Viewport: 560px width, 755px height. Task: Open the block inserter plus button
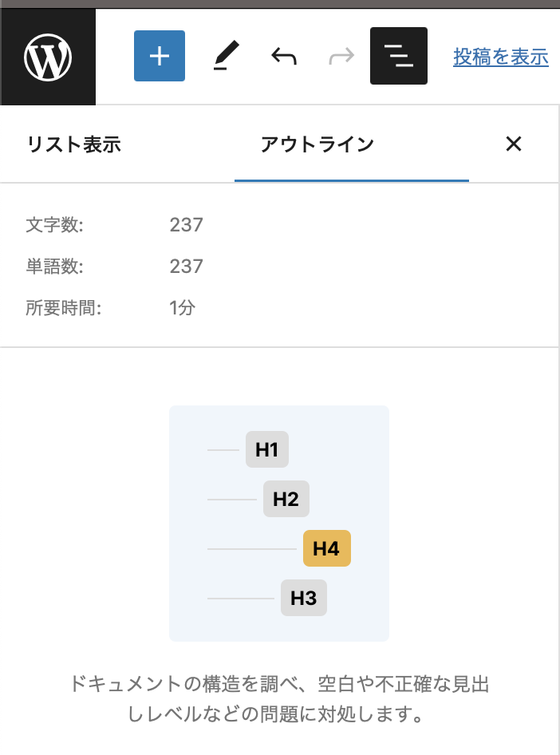point(160,56)
